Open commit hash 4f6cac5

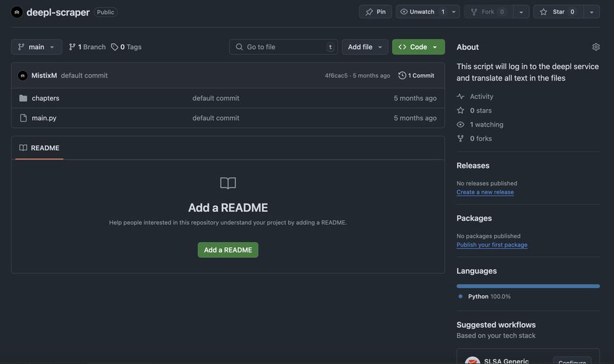[x=336, y=75]
